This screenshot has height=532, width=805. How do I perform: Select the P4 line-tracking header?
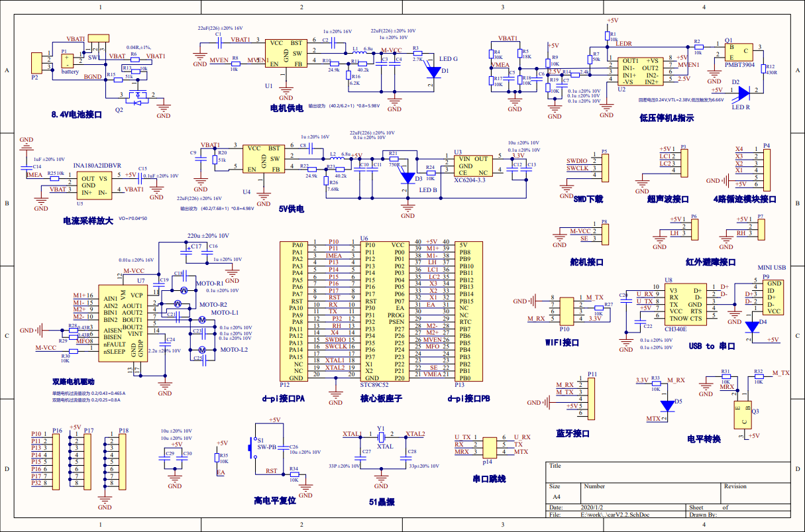(766, 170)
